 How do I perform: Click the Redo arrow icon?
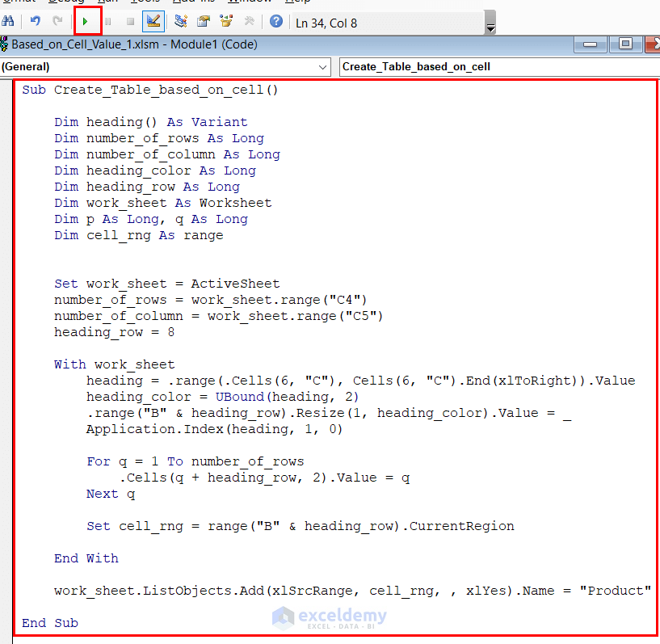click(57, 21)
